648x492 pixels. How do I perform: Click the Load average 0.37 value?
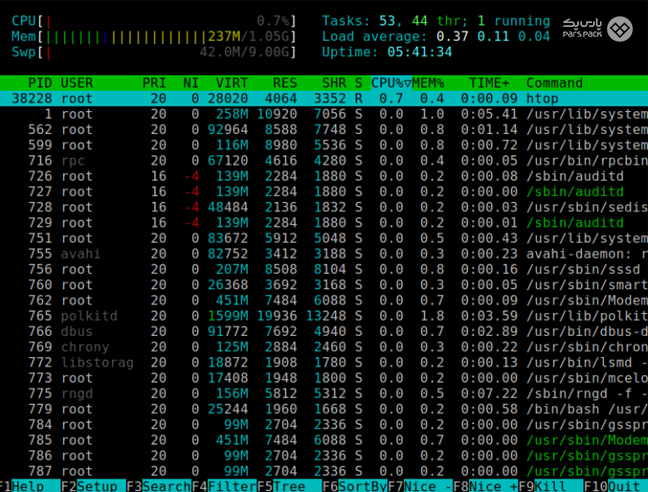pyautogui.click(x=452, y=36)
